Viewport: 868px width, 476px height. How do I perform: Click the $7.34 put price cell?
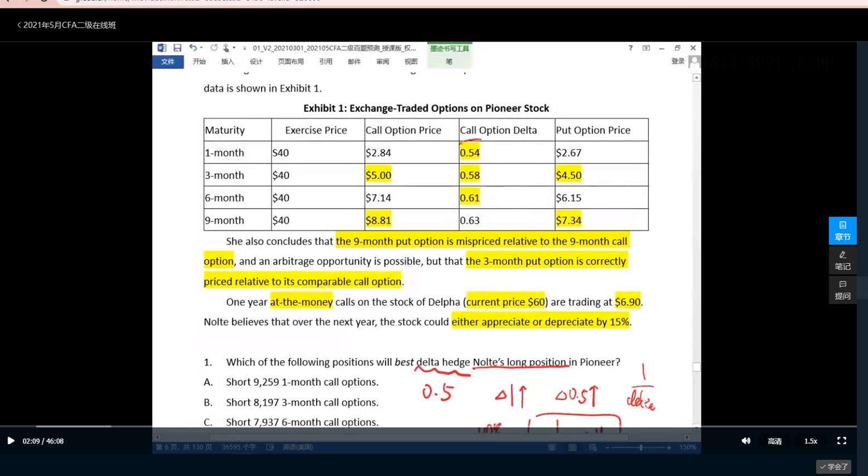pos(602,220)
